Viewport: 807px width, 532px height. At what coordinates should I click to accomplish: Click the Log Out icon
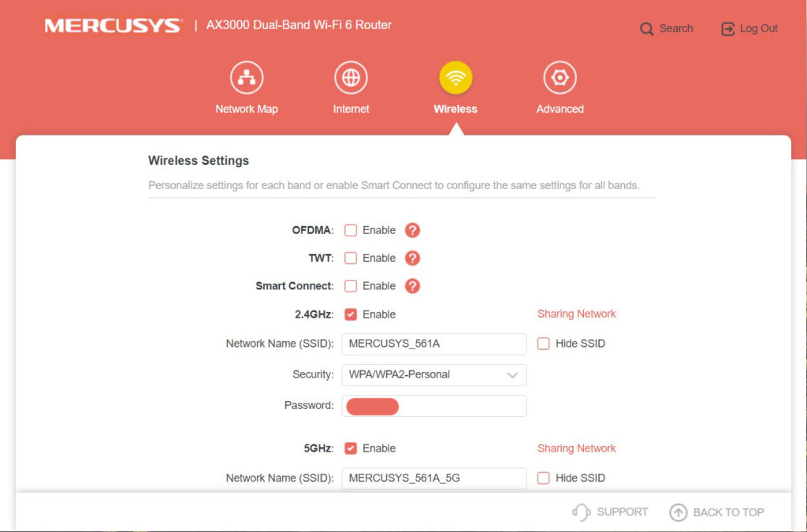pos(727,29)
